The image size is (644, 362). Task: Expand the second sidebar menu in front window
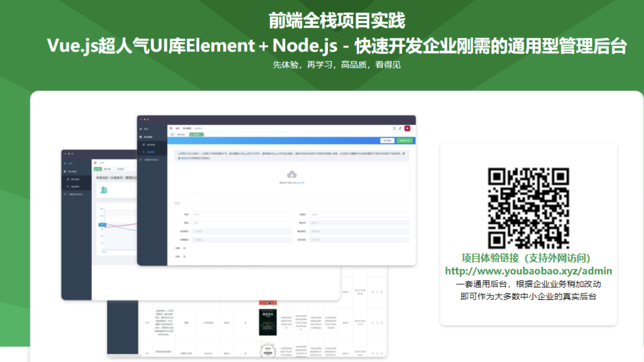[x=152, y=137]
